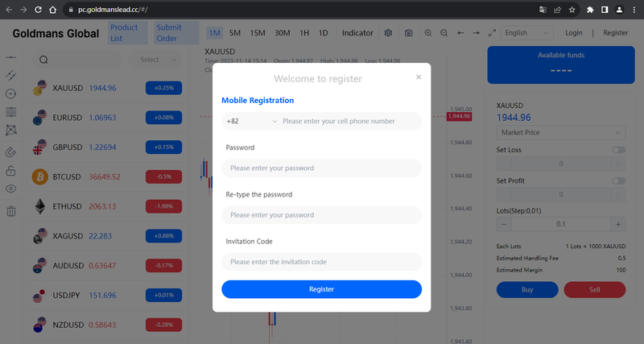Decrease lots with the minus button
644x344 pixels.
tap(504, 225)
